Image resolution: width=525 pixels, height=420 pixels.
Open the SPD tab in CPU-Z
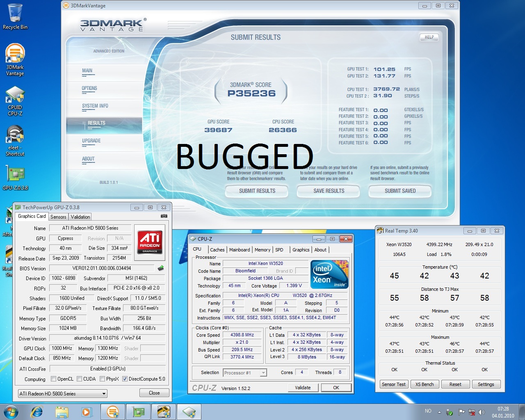coord(279,250)
